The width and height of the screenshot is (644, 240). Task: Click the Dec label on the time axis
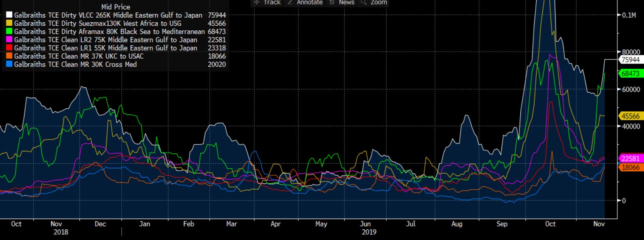tap(100, 224)
